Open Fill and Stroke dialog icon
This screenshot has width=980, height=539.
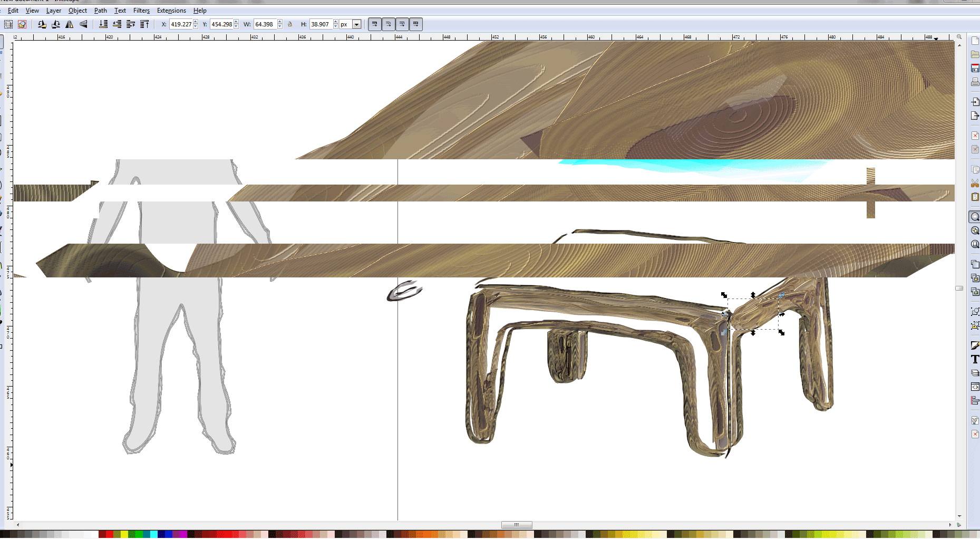(x=975, y=345)
